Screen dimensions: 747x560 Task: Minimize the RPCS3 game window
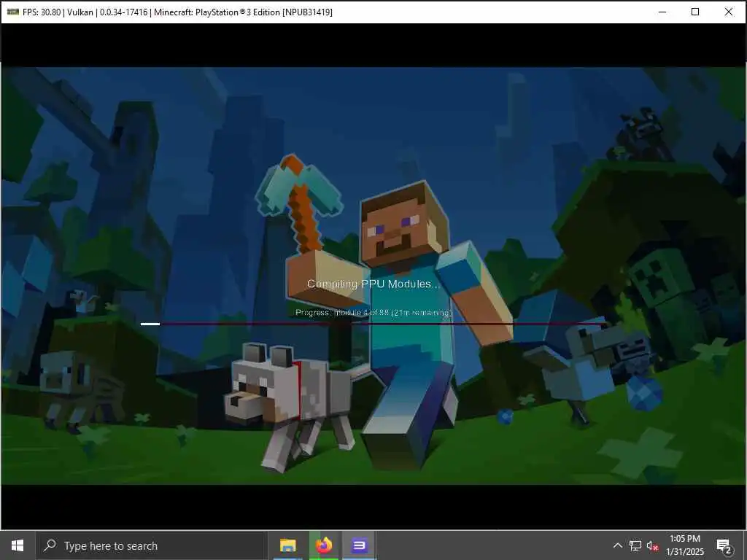coord(662,12)
